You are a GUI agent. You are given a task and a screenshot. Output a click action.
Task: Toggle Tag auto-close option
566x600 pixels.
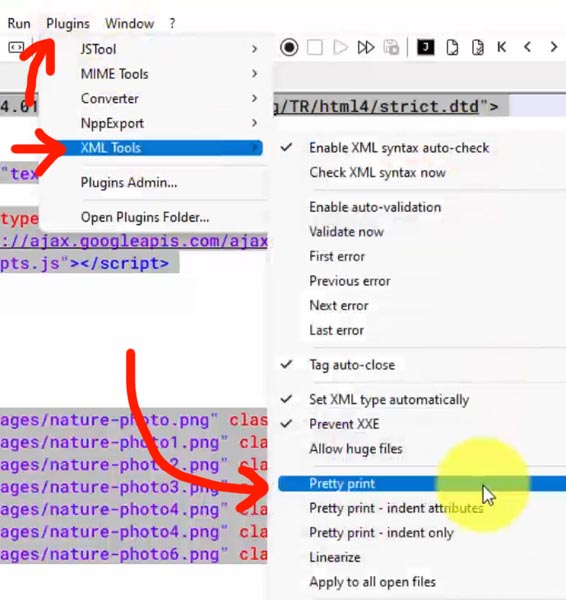[x=352, y=365]
